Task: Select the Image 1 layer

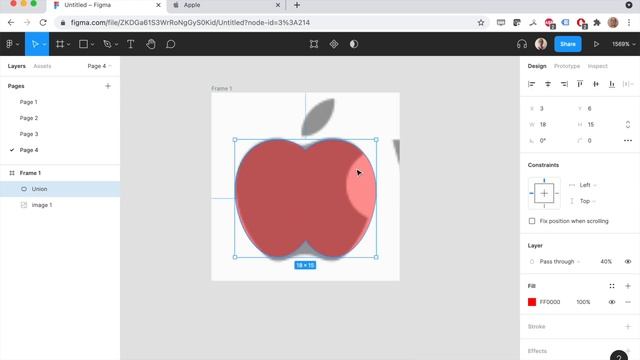Action: click(60, 205)
